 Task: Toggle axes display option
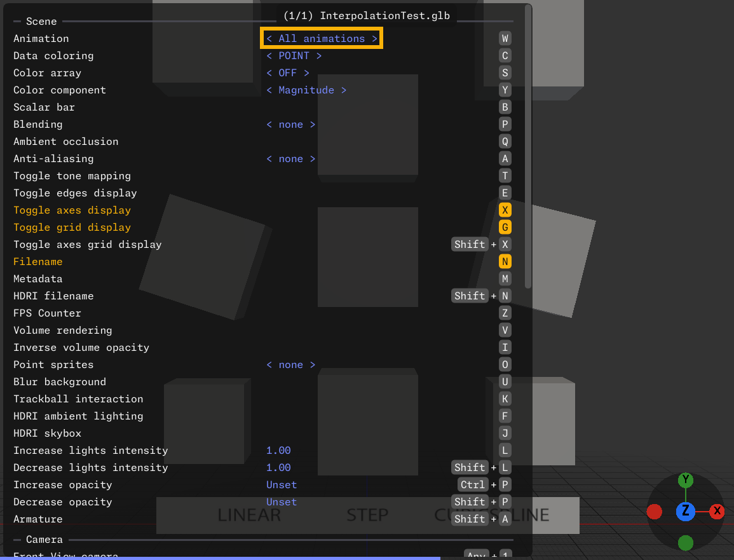[72, 210]
